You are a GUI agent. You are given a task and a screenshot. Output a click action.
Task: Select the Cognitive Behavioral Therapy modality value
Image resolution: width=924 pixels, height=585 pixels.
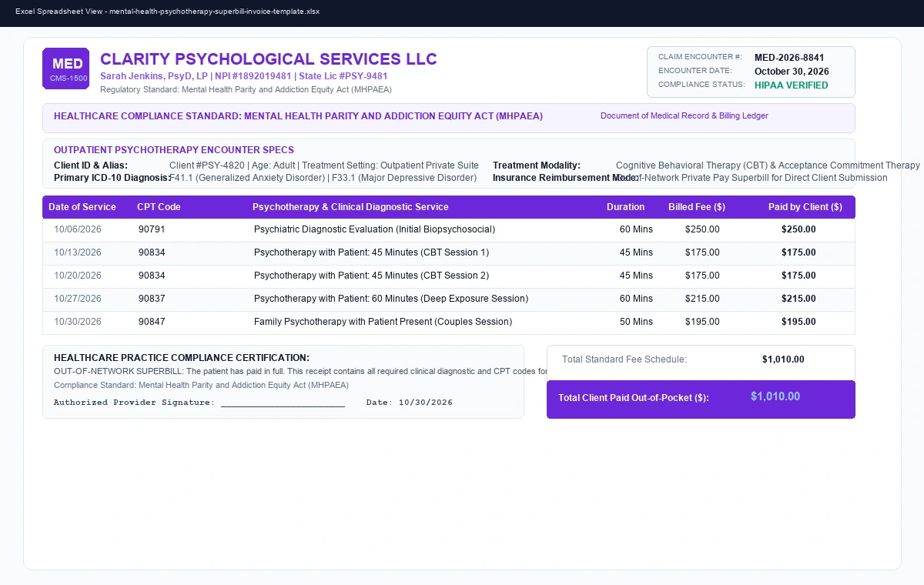[768, 165]
